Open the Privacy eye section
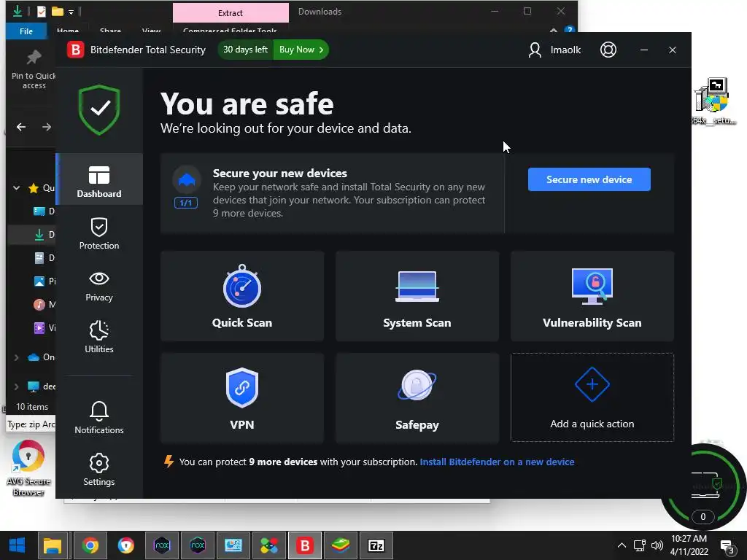 (99, 286)
